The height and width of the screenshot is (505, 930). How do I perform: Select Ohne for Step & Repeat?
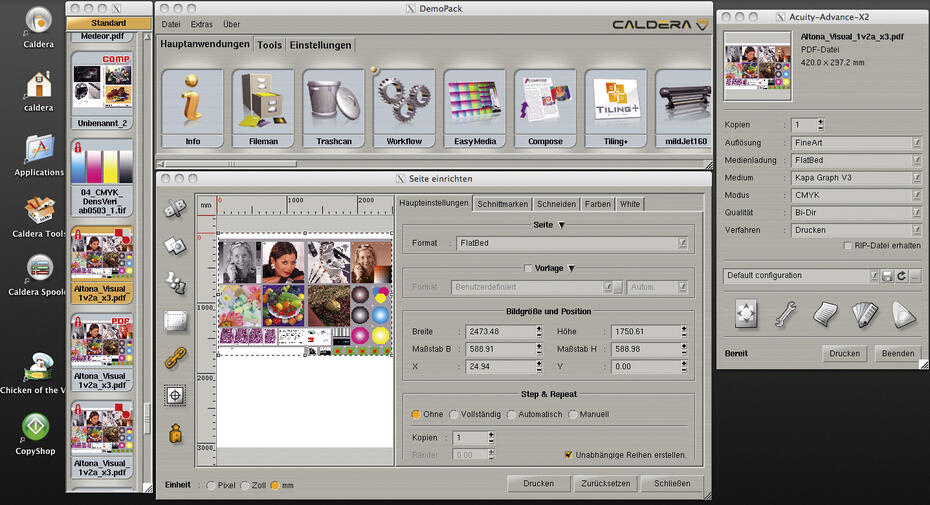(416, 414)
